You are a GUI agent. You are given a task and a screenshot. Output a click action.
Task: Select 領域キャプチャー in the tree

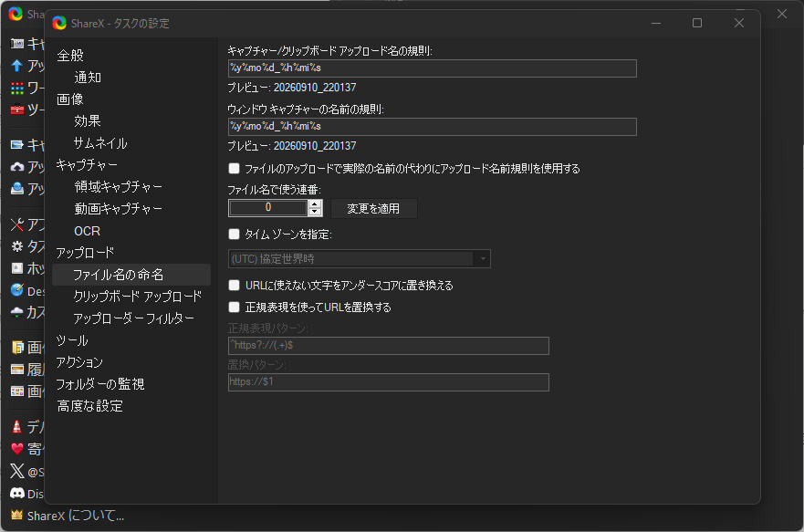(x=119, y=187)
